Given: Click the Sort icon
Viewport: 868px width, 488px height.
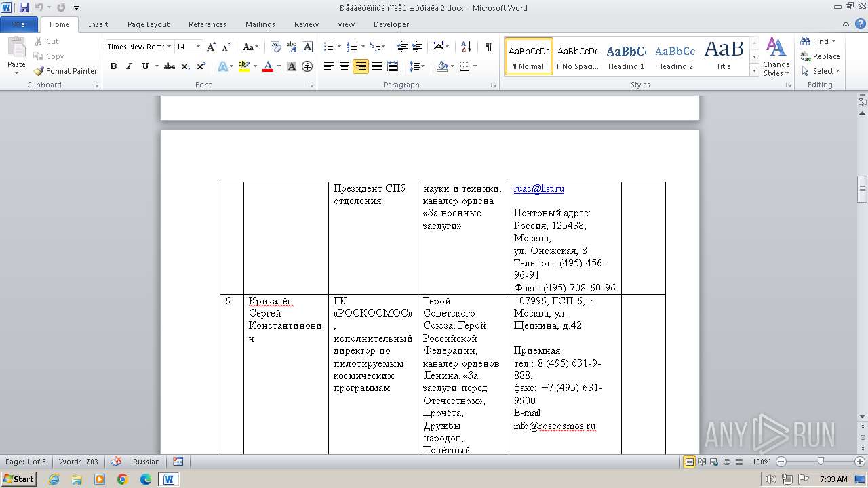Looking at the screenshot, I should pyautogui.click(x=466, y=47).
